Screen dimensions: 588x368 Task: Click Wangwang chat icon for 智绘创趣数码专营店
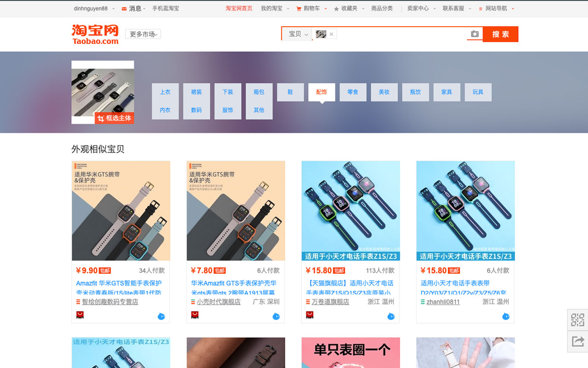[x=161, y=316]
